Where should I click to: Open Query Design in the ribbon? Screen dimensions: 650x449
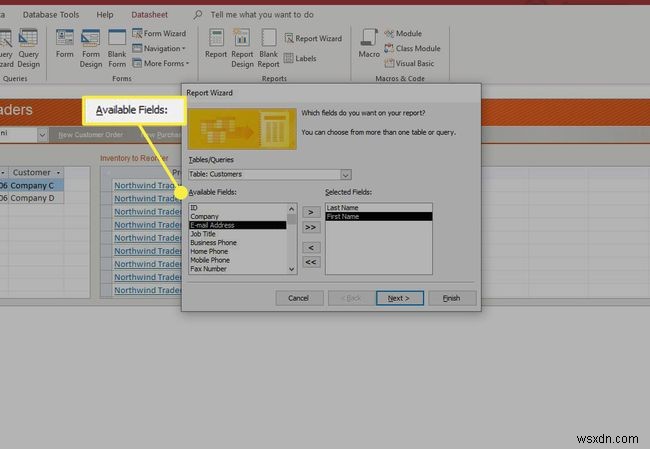pyautogui.click(x=28, y=48)
